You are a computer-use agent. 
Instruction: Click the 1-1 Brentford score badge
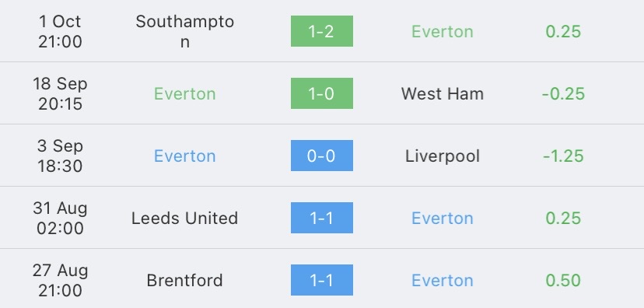[x=321, y=280]
